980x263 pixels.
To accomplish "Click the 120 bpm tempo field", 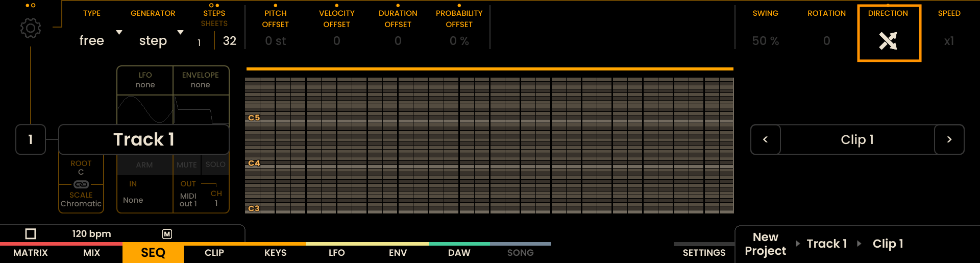I will click(91, 234).
